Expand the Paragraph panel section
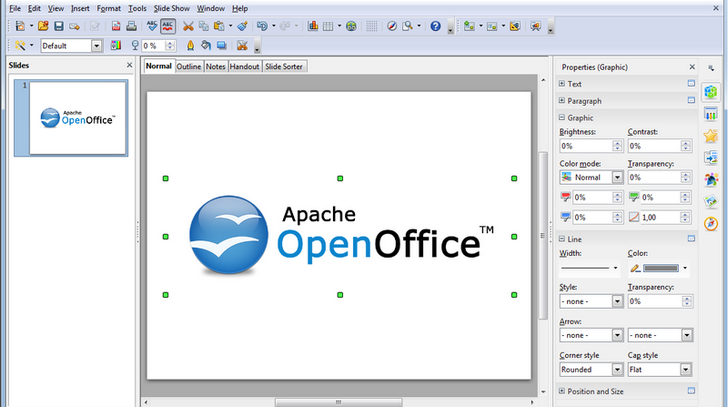The height and width of the screenshot is (407, 728). (562, 100)
